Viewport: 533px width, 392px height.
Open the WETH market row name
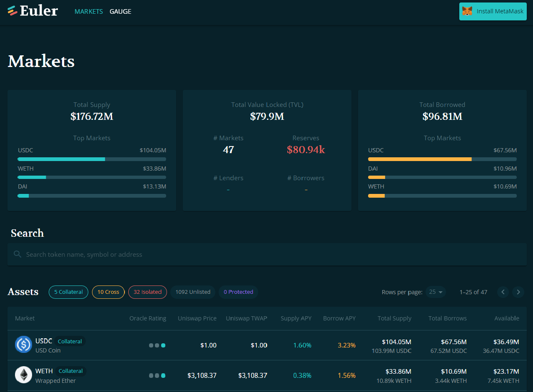[44, 371]
